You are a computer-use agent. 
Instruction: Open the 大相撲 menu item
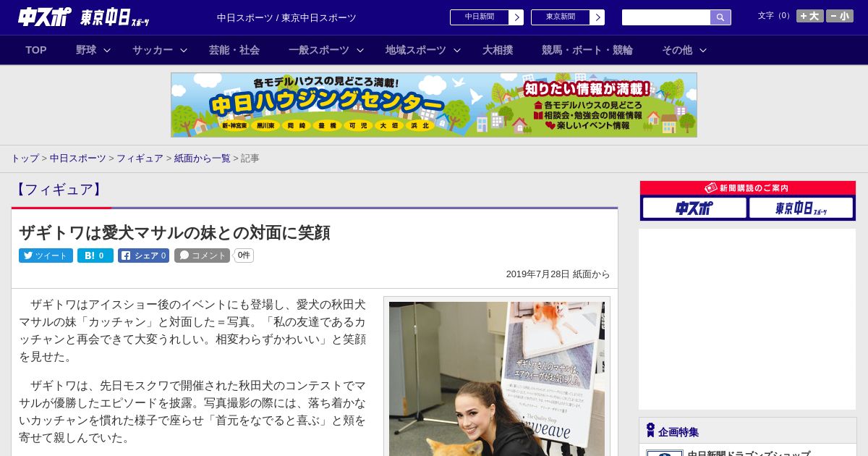[498, 50]
